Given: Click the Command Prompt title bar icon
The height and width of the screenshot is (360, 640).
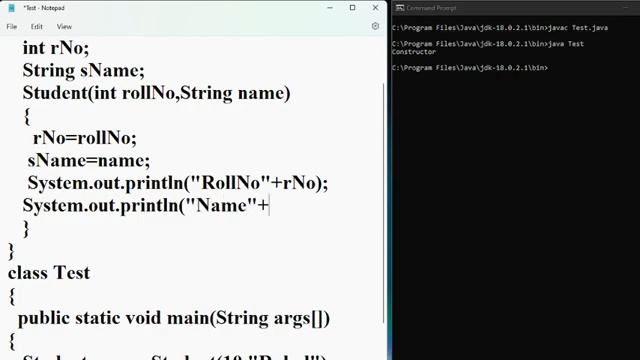Looking at the screenshot, I should (x=400, y=8).
